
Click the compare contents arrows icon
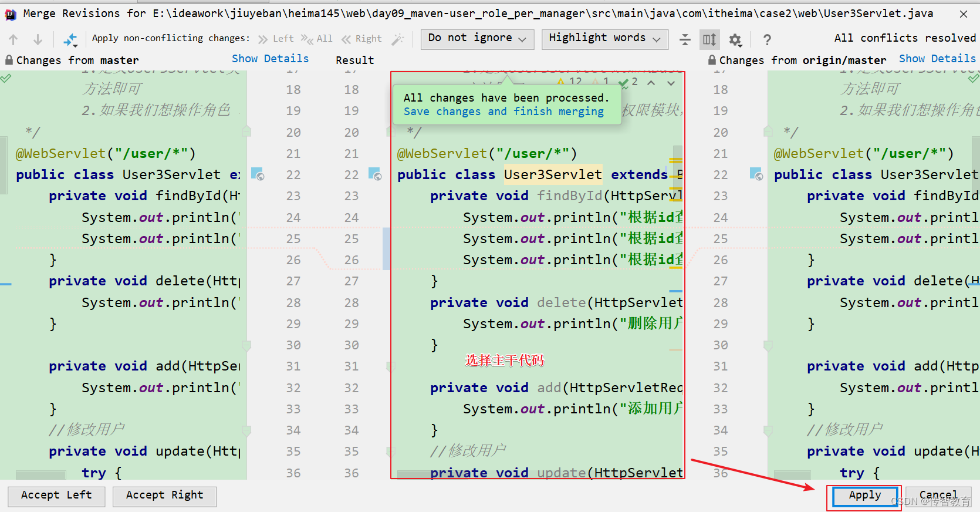tap(70, 39)
